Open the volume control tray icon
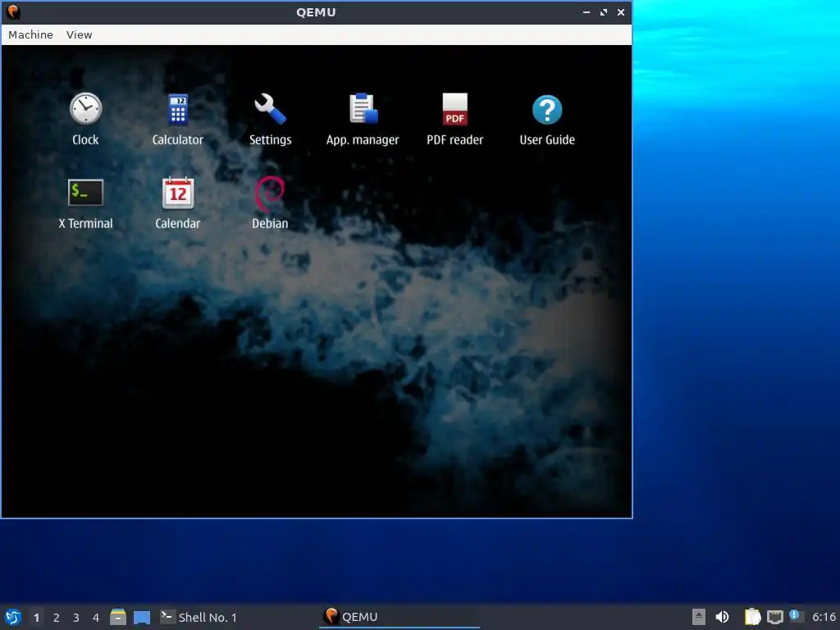This screenshot has height=630, width=840. [722, 617]
